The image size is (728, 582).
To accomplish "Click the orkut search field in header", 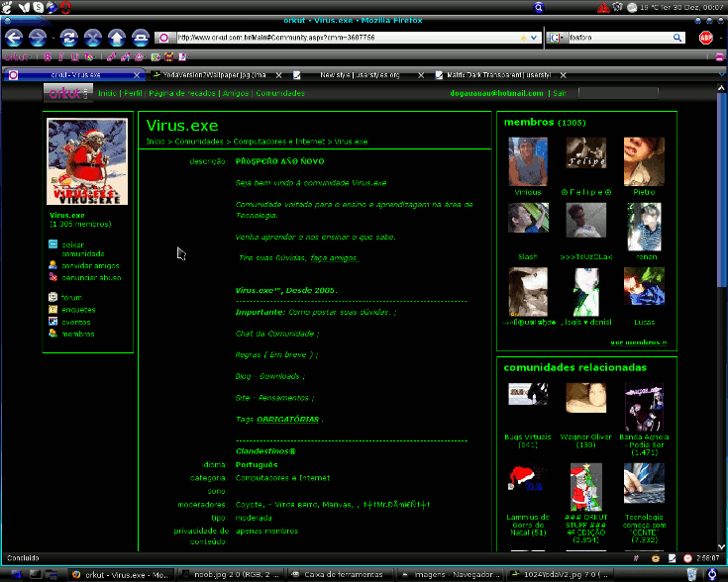I will (618, 93).
